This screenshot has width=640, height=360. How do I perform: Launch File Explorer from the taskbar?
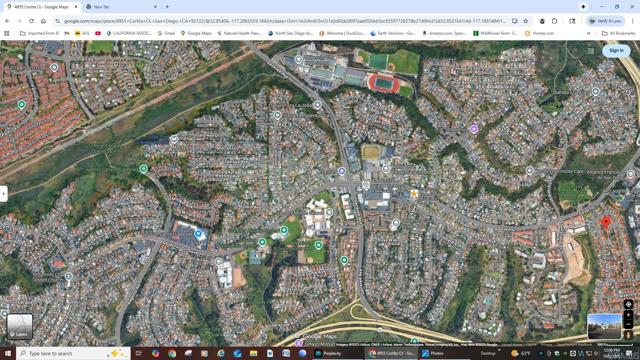(x=253, y=353)
